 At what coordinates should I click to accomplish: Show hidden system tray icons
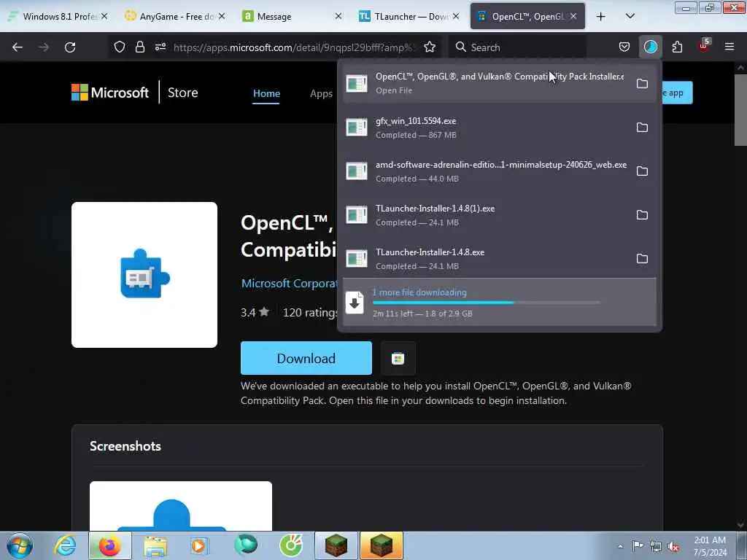click(x=620, y=546)
